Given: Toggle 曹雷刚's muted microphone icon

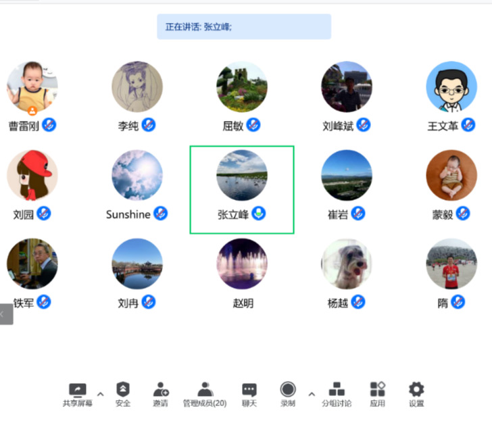Looking at the screenshot, I should click(x=49, y=125).
